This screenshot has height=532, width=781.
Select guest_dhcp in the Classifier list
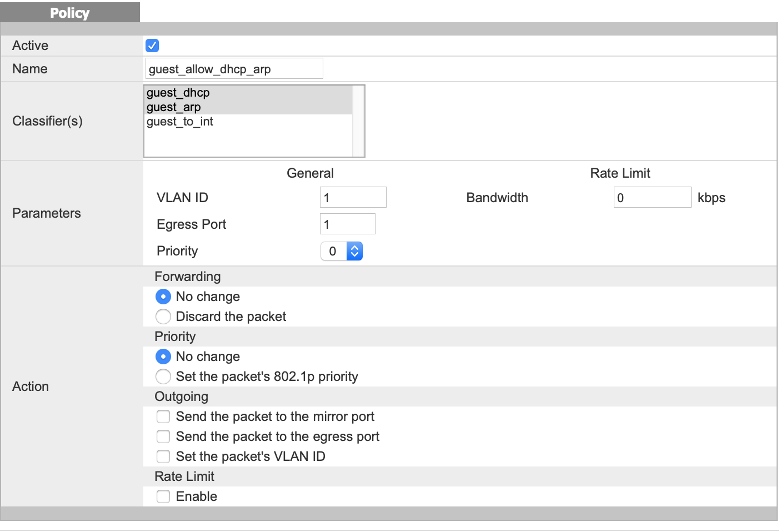(x=178, y=93)
